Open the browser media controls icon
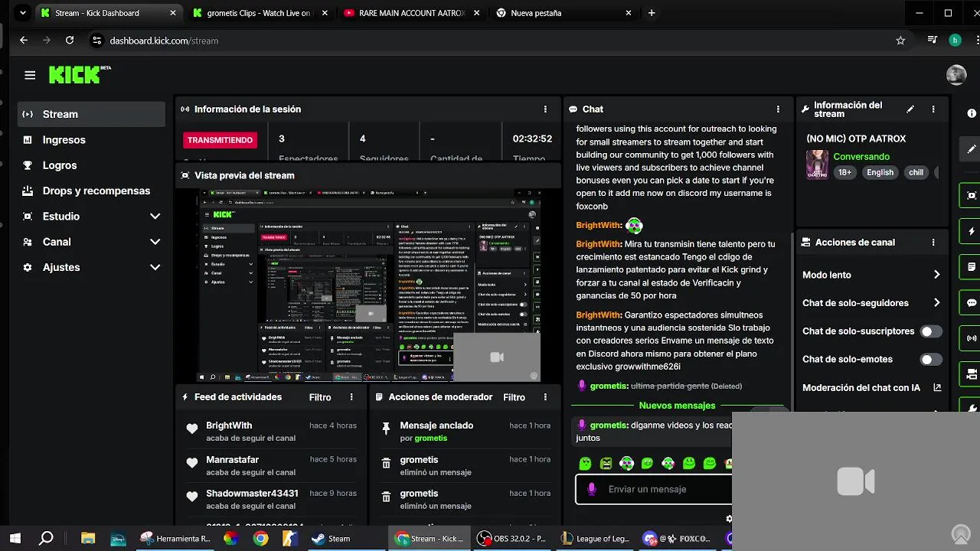Viewport: 980px width, 551px height. (x=932, y=41)
